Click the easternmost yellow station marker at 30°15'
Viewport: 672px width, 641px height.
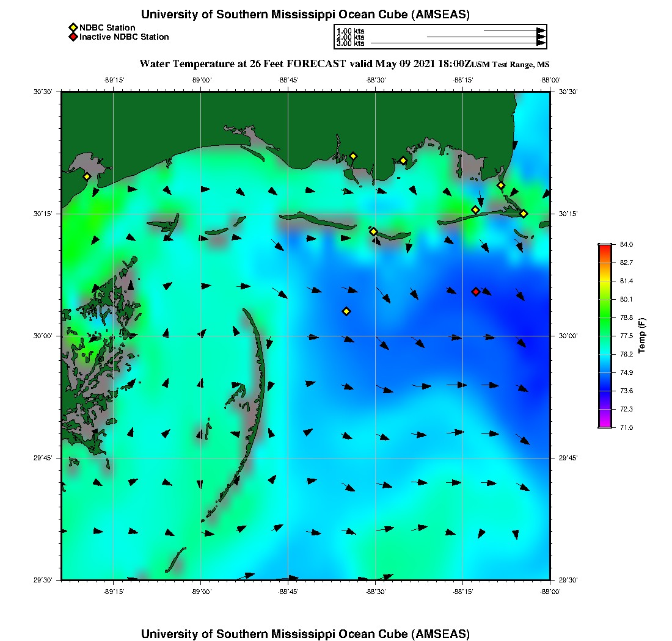click(x=524, y=214)
